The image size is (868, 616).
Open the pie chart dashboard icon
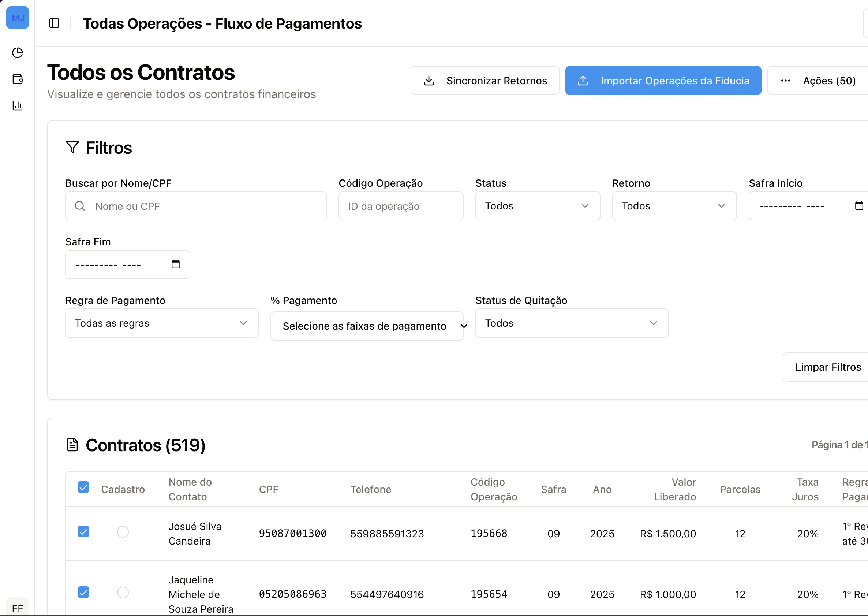tap(18, 53)
